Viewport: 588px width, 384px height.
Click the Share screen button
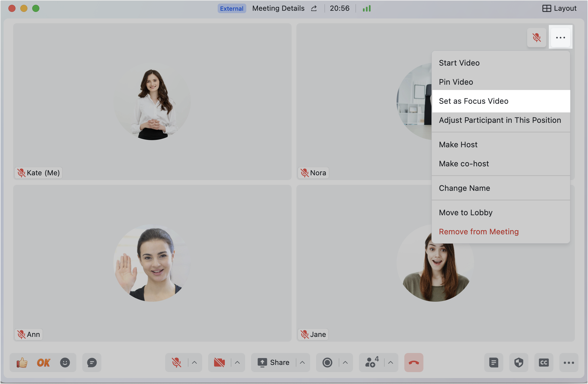274,363
